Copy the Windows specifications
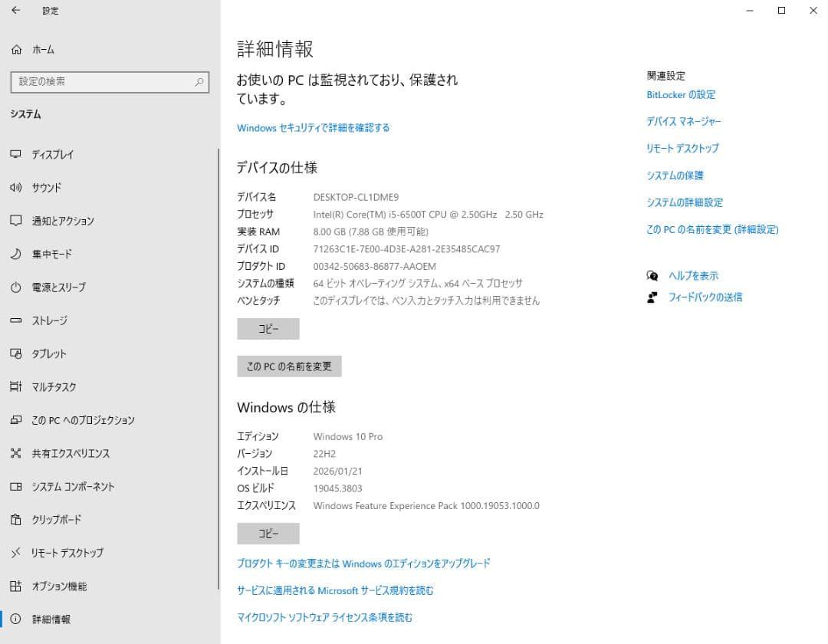 (x=268, y=534)
